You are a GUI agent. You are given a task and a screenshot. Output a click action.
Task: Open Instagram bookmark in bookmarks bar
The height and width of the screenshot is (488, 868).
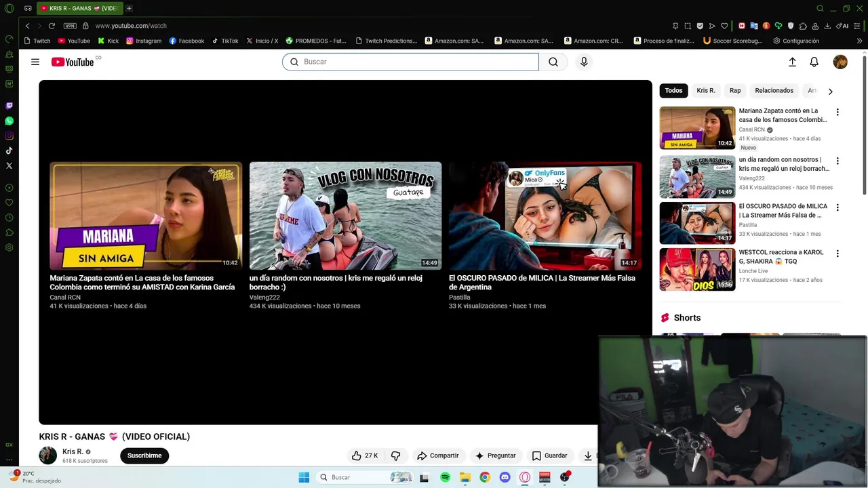point(144,41)
